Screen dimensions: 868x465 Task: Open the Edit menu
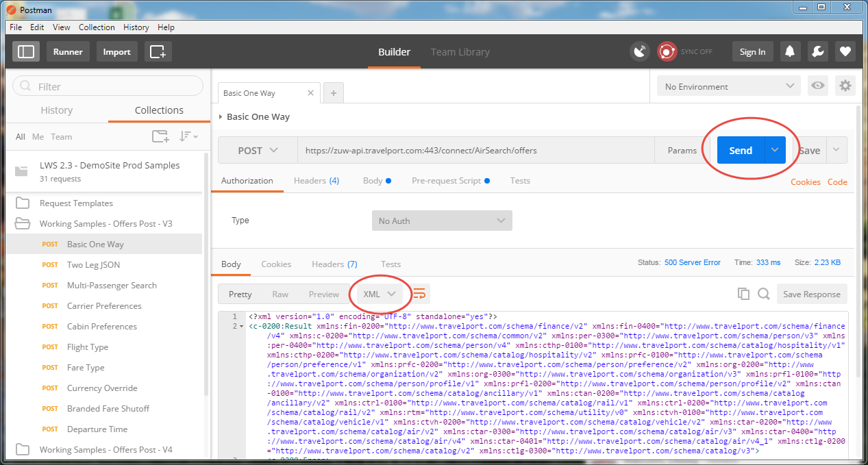click(37, 27)
